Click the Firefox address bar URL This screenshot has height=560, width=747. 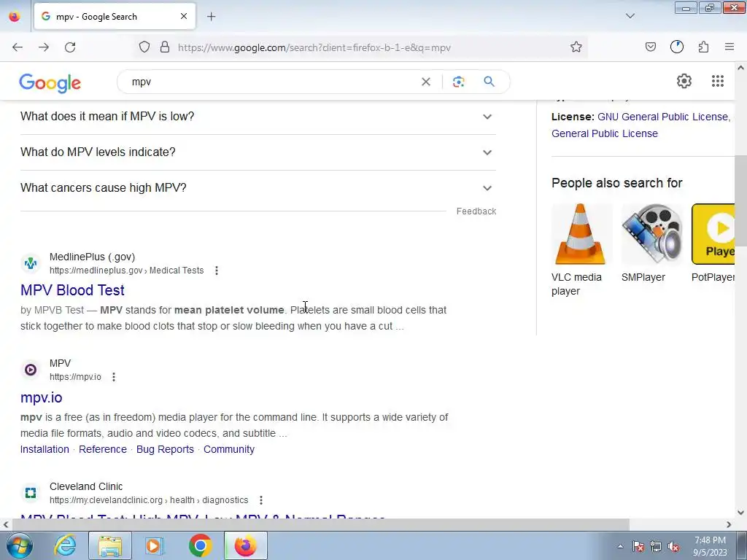pyautogui.click(x=314, y=47)
